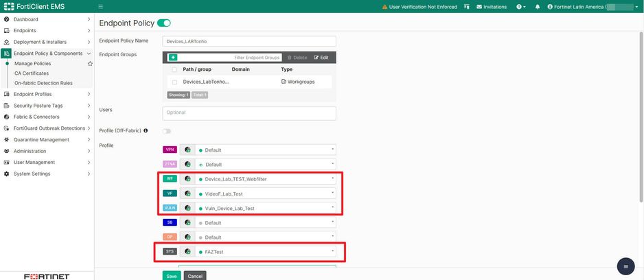This screenshot has width=644, height=280.
Task: Click the FortiGuard Outbreak Detections icon
Action: click(x=6, y=128)
